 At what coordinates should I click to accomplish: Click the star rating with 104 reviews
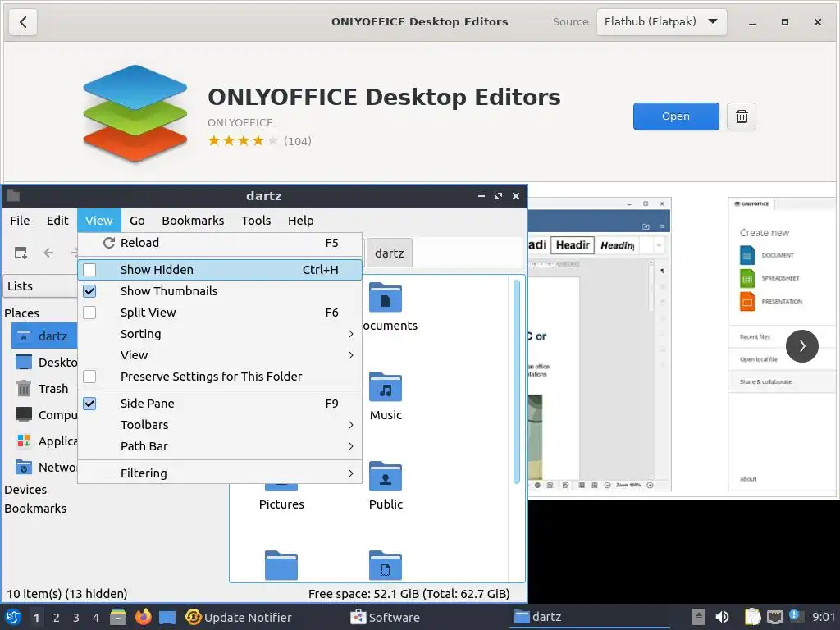coord(259,141)
